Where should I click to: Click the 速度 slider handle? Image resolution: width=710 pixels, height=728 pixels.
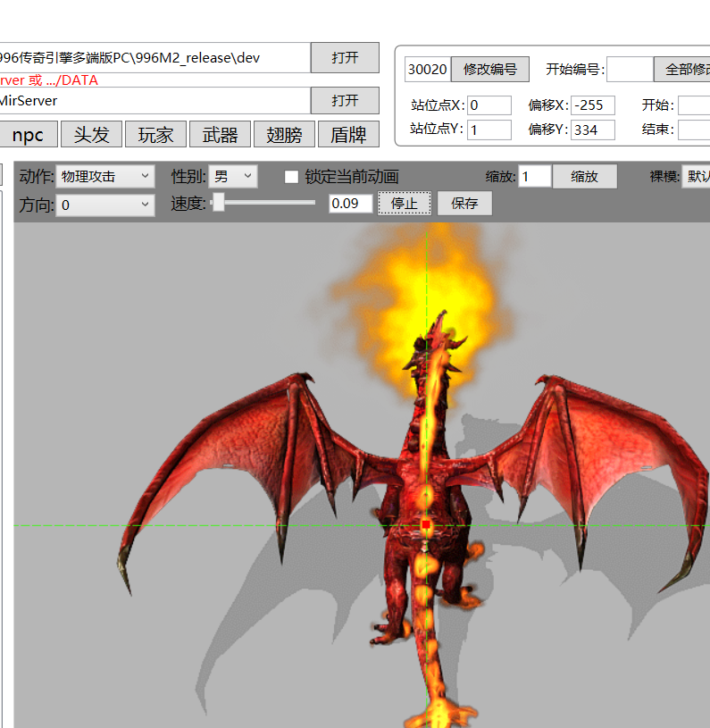[218, 204]
